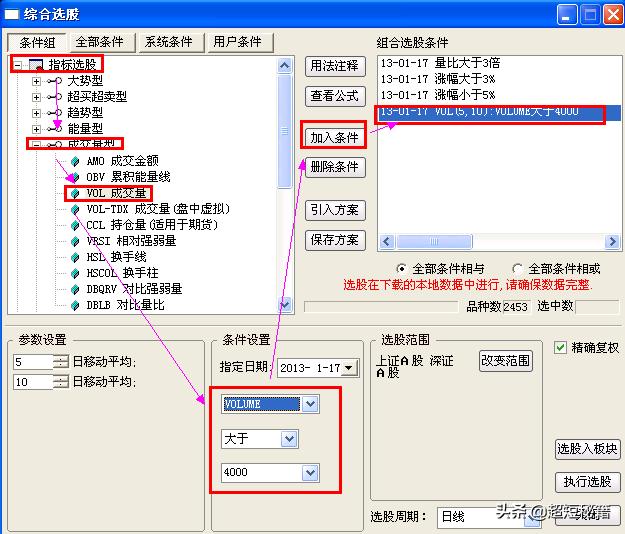Click the 超买超卖型 category node icon
This screenshot has height=534, width=625.
[55, 97]
